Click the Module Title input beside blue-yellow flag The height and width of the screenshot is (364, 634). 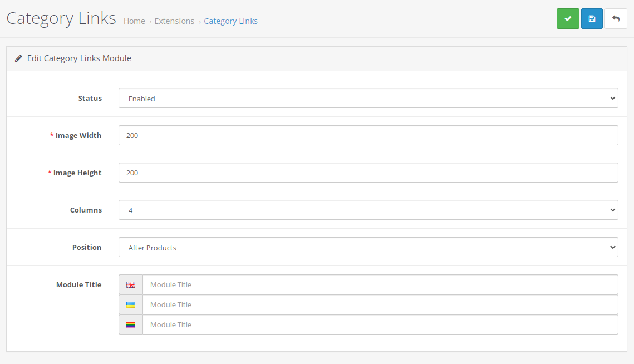380,304
